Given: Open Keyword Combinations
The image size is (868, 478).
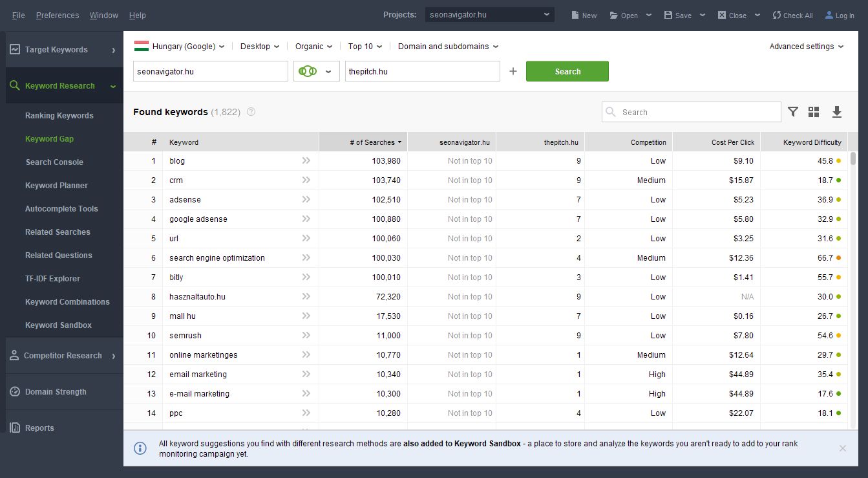Looking at the screenshot, I should coord(67,301).
